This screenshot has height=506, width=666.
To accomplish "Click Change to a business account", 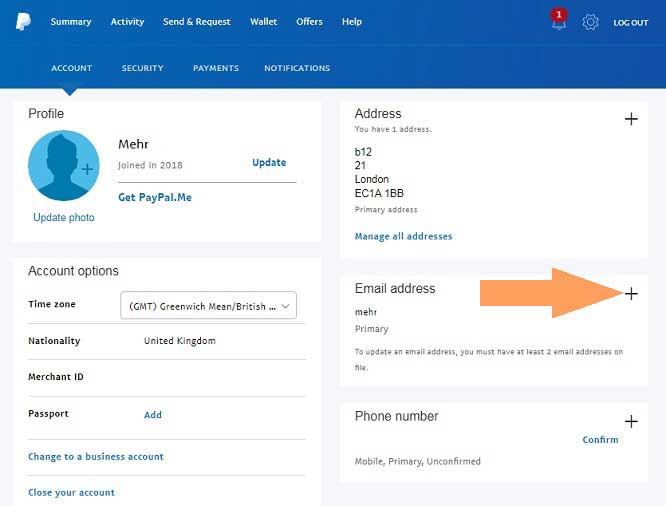I will click(96, 457).
